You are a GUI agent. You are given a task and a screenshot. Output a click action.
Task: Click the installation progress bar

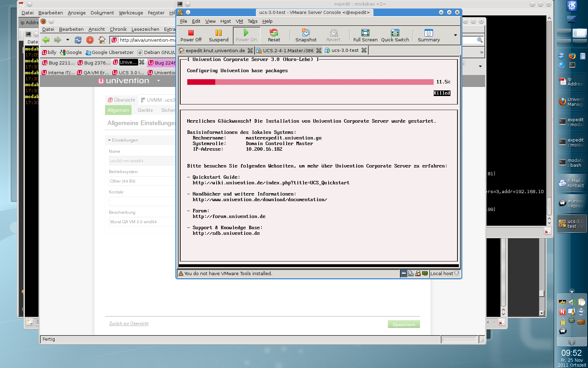coord(310,82)
